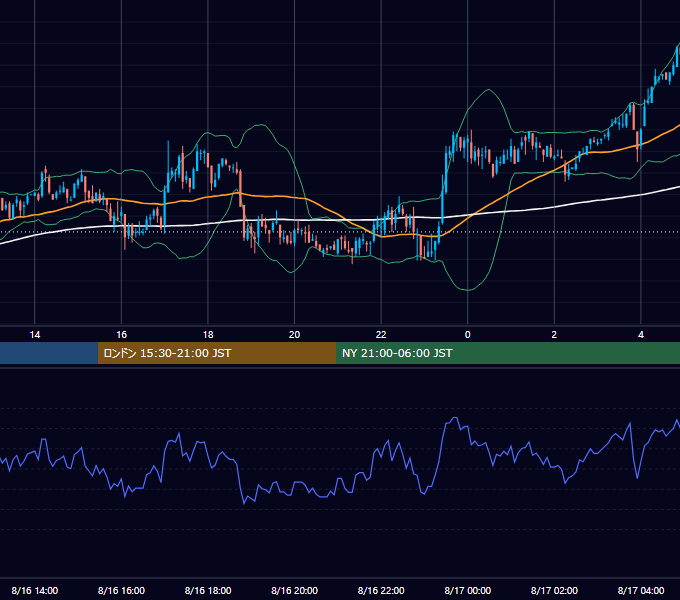Click the 22 hour label on the price chart axis
This screenshot has height=600, width=680.
tap(381, 335)
